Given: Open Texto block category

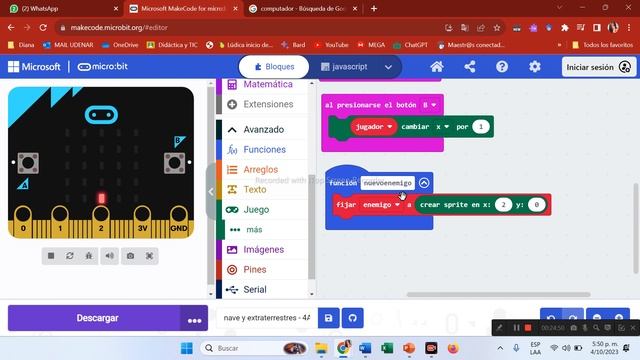Looking at the screenshot, I should coord(265,190).
